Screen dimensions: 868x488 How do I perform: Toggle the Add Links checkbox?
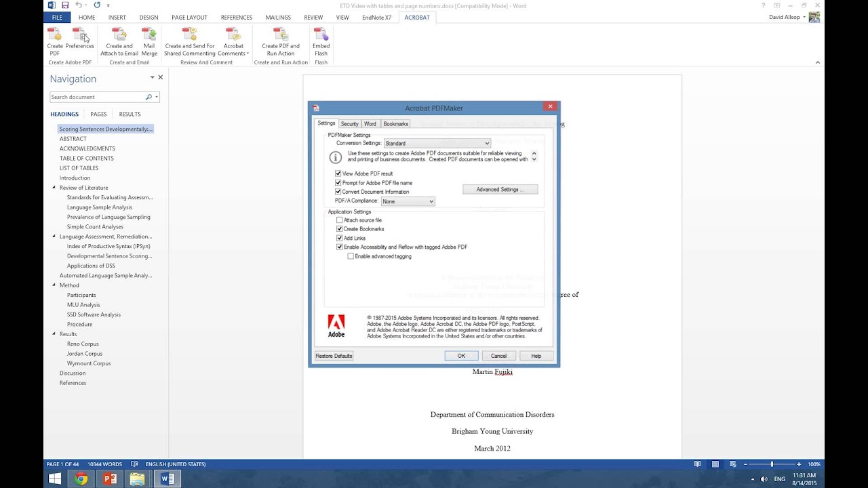pyautogui.click(x=340, y=239)
